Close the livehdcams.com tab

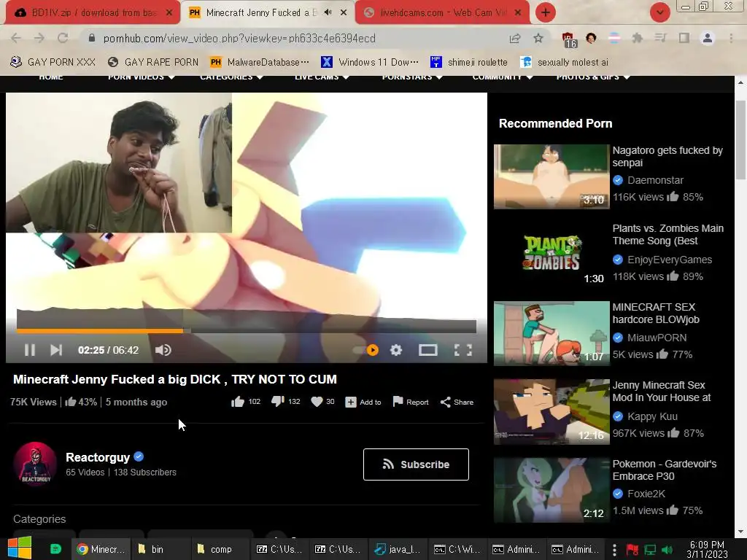click(518, 13)
